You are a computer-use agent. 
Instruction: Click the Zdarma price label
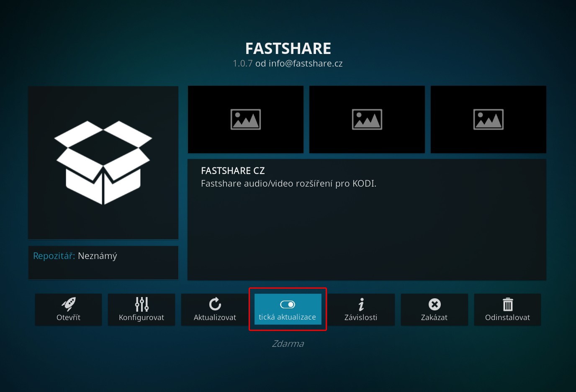pos(288,344)
